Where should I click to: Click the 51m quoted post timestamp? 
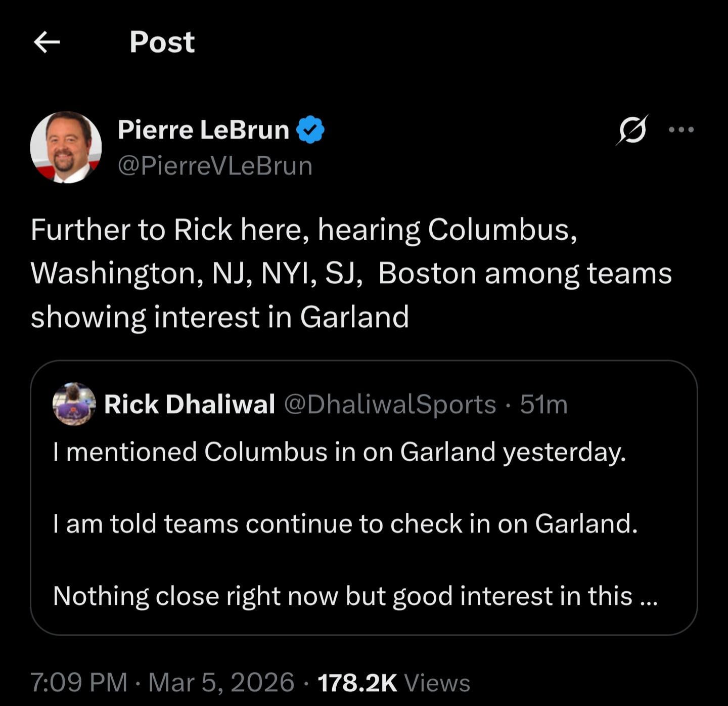click(x=544, y=404)
